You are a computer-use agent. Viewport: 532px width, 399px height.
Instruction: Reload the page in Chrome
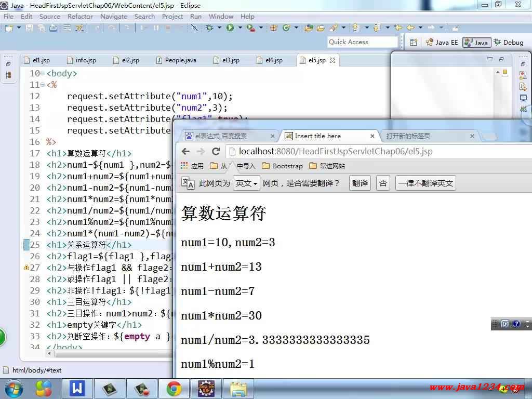[216, 151]
